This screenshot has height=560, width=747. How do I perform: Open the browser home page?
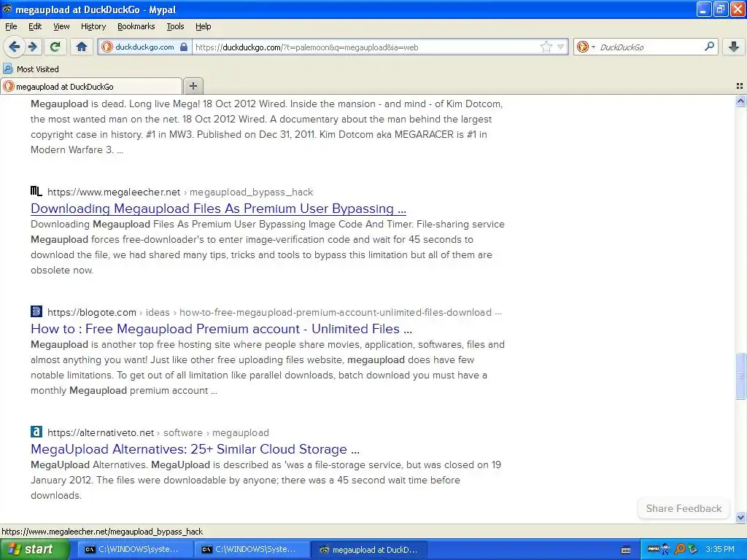pos(82,47)
